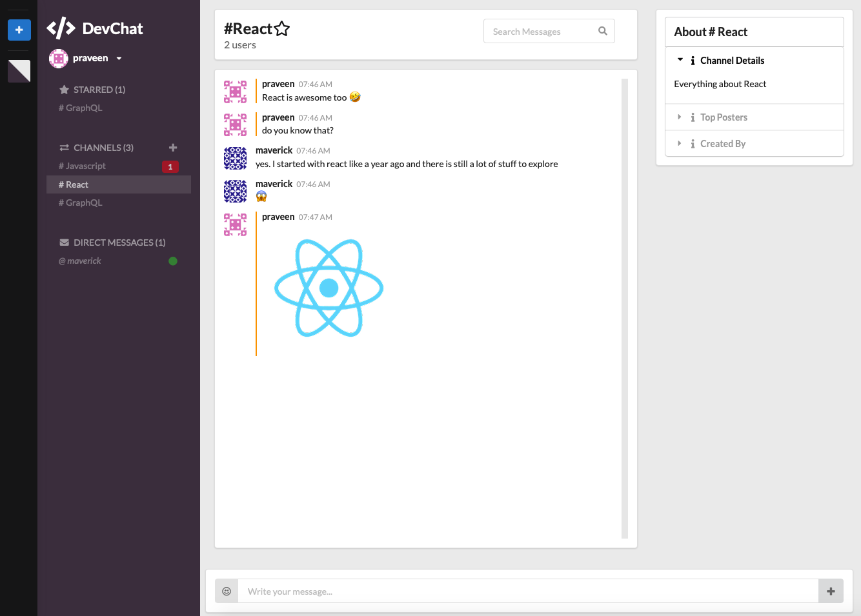Click praveen's avatar beside 'React is awesome too'
Image resolution: width=861 pixels, height=616 pixels.
[x=235, y=92]
